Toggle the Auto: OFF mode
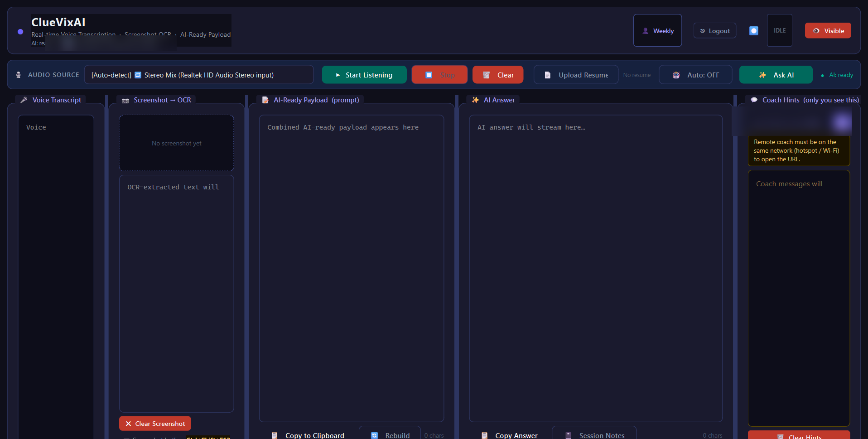 695,75
